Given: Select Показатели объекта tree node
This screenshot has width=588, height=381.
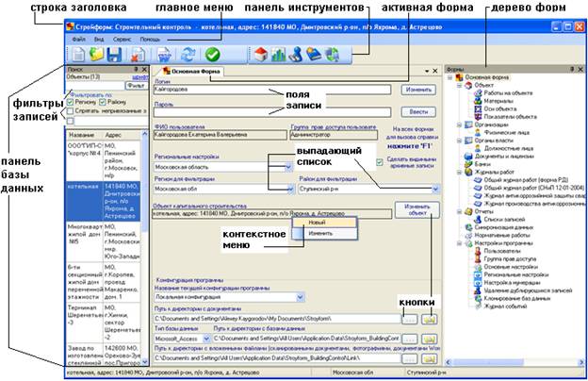Looking at the screenshot, I should pyautogui.click(x=510, y=117).
